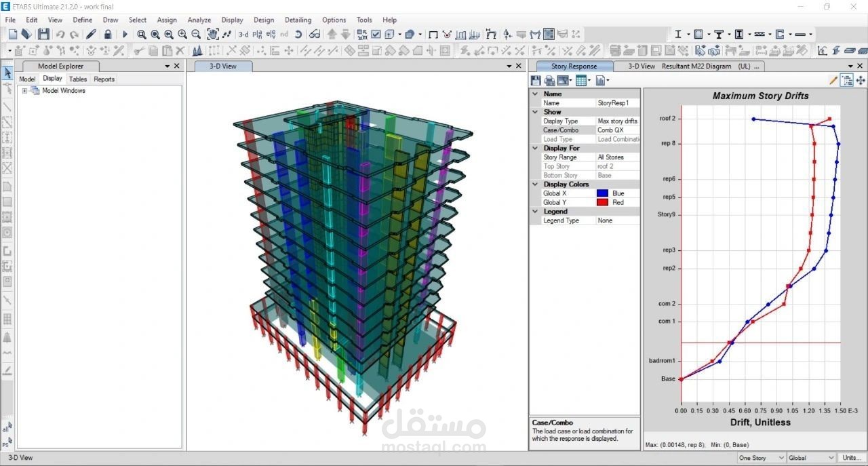The height and width of the screenshot is (466, 868).
Task: Expand Model Windows tree node
Action: tap(25, 91)
